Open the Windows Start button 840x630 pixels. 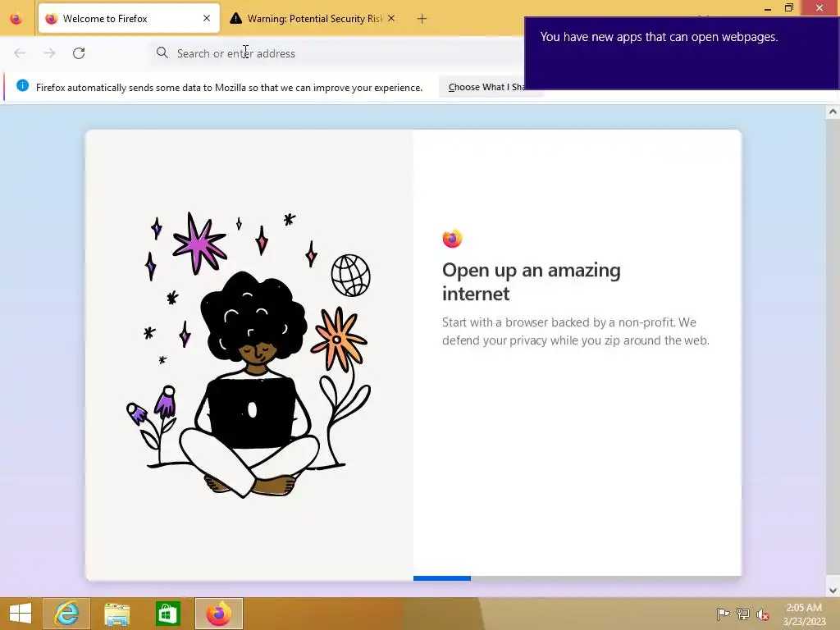(21, 614)
